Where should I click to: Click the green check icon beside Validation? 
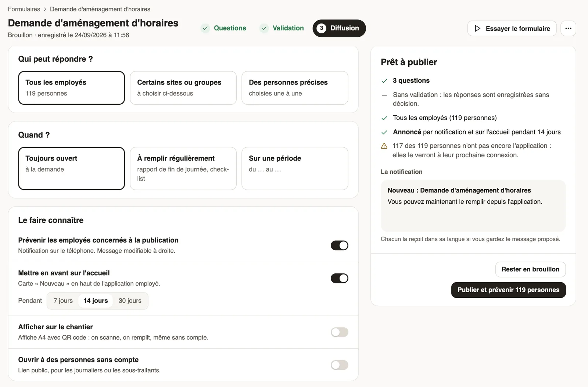[264, 28]
